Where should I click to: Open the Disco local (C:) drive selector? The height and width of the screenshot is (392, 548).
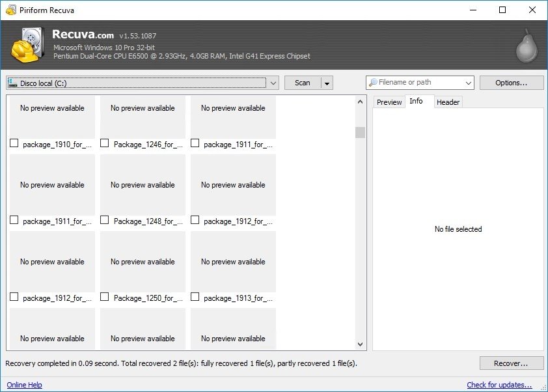point(143,83)
